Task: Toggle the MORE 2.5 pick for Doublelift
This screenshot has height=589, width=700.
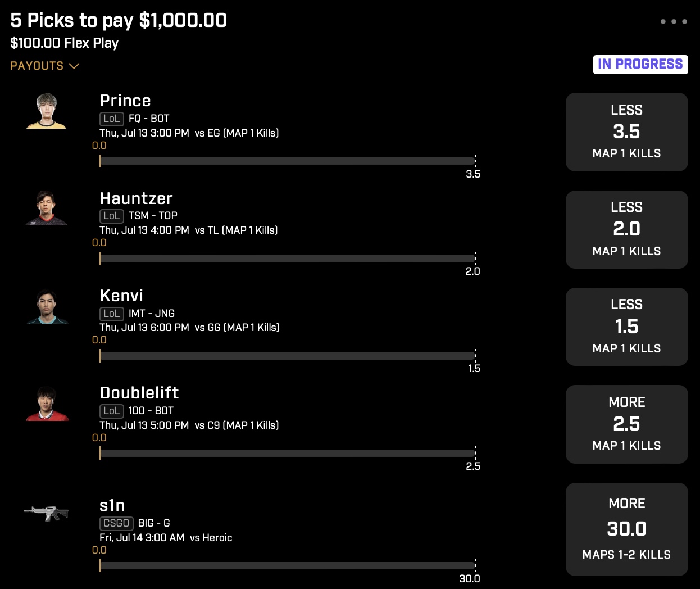Action: pyautogui.click(x=626, y=424)
